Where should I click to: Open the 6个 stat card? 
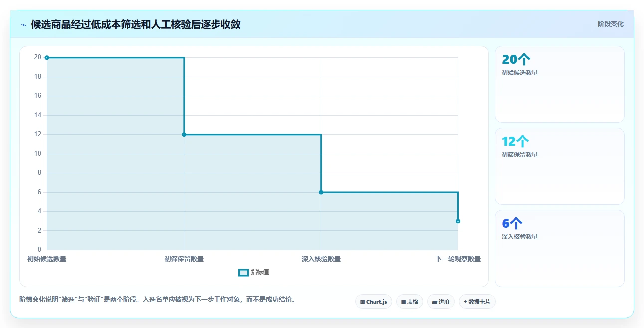pos(559,248)
